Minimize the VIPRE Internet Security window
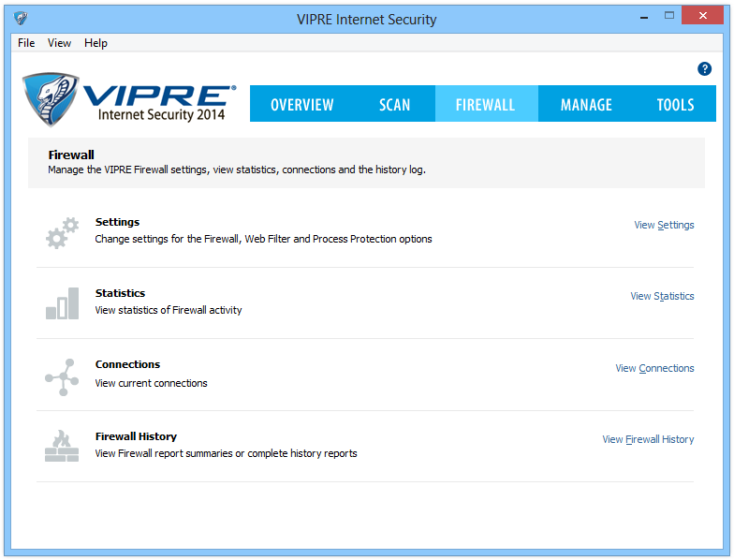734x560 pixels. (x=644, y=17)
